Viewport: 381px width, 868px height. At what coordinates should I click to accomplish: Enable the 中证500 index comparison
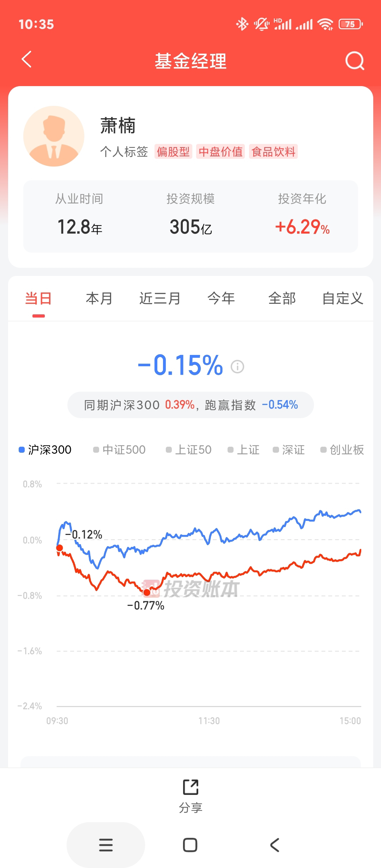(119, 450)
